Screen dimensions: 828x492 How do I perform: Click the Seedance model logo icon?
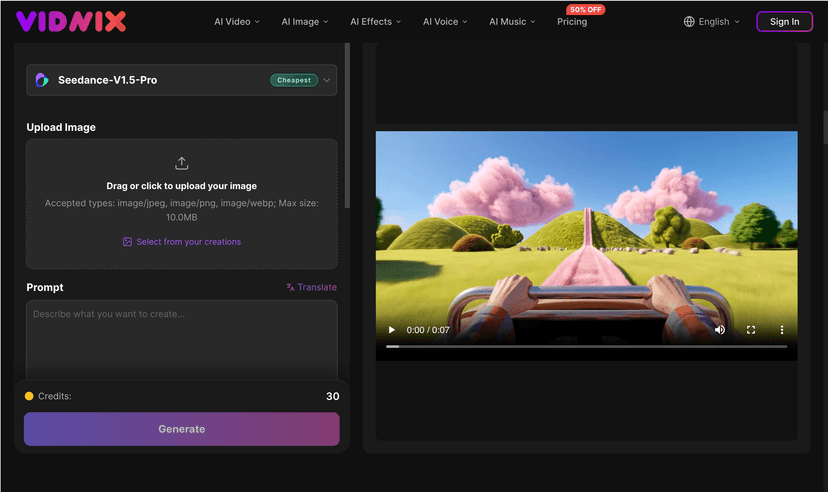click(x=42, y=80)
